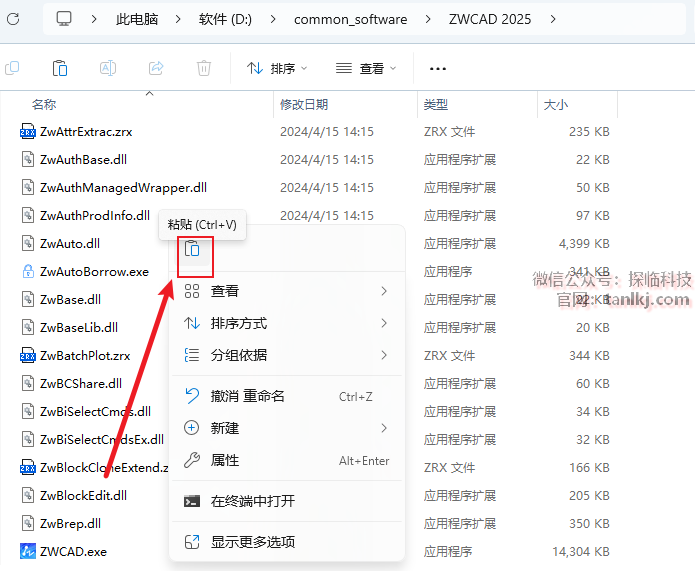Click the 4,399 KB size value
Image resolution: width=695 pixels, height=571 pixels.
[x=584, y=243]
